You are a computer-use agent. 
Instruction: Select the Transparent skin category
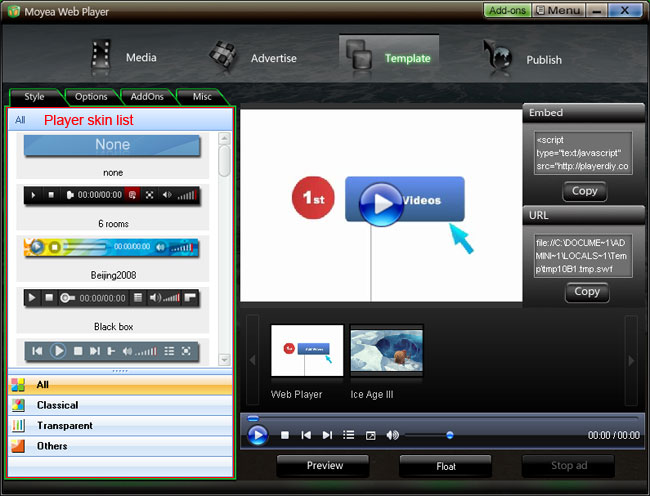(x=120, y=426)
